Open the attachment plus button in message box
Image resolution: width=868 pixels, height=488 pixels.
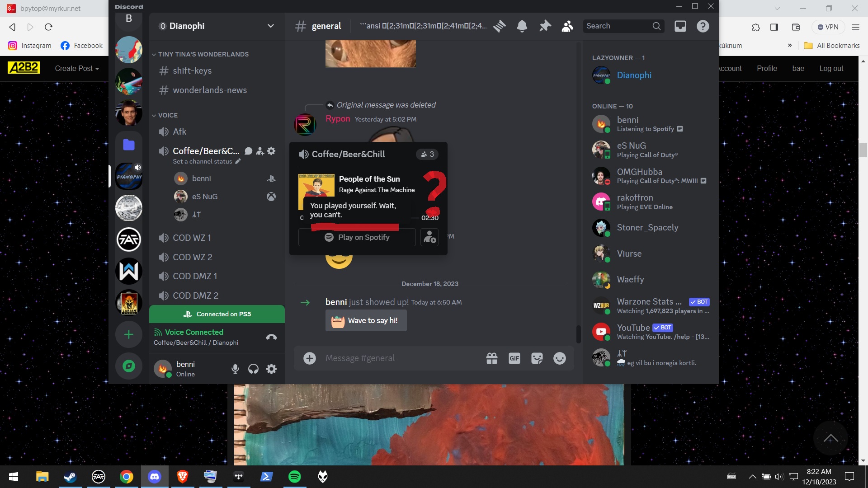click(310, 358)
